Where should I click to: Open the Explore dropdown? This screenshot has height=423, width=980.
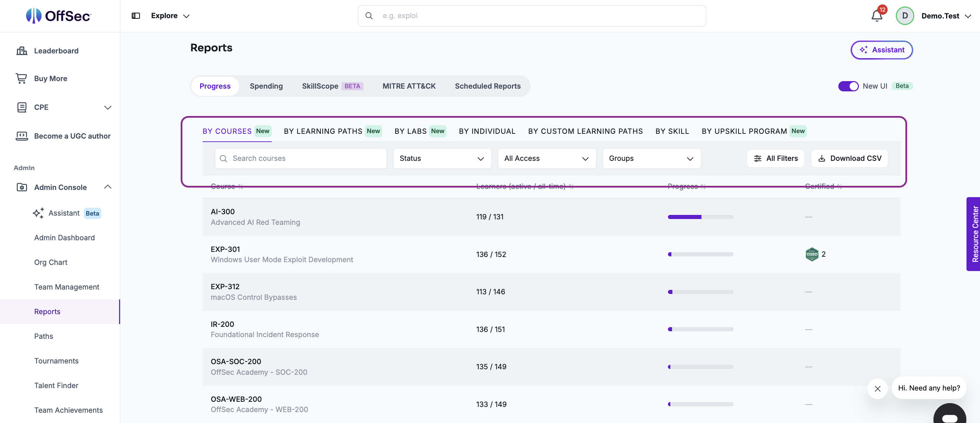click(170, 16)
